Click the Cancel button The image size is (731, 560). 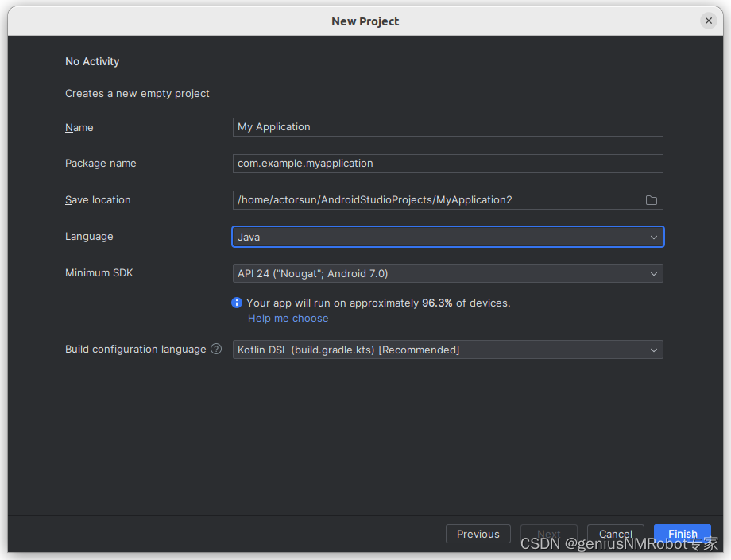pos(615,534)
